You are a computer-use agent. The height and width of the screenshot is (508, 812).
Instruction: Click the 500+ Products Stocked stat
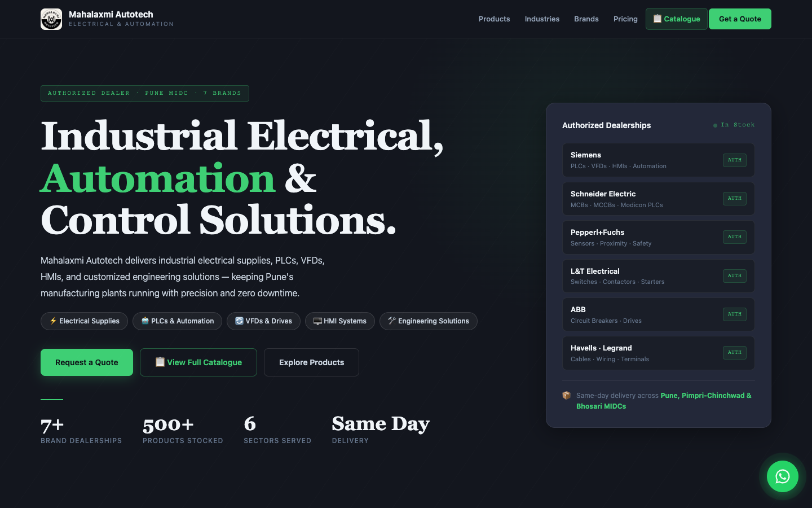click(183, 431)
